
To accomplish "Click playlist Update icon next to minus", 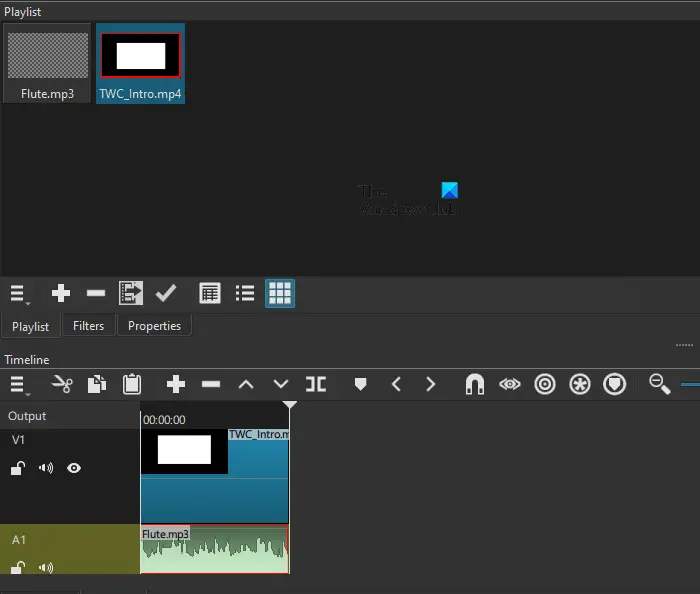I will tap(131, 293).
